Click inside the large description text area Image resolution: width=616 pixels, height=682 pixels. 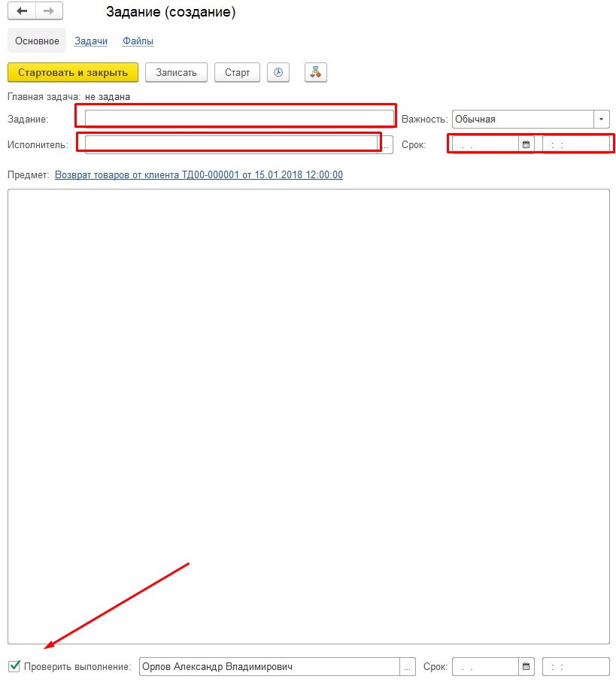click(x=308, y=414)
